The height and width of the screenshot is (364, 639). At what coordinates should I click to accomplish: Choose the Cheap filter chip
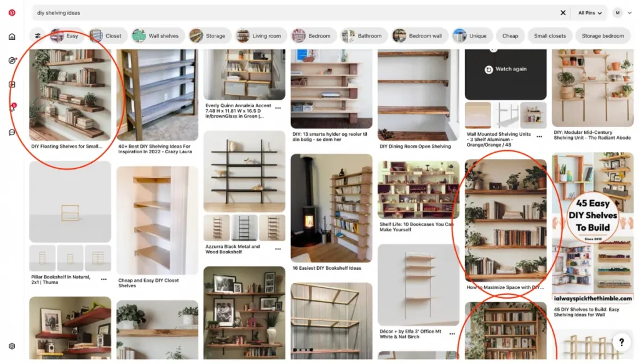pos(510,36)
